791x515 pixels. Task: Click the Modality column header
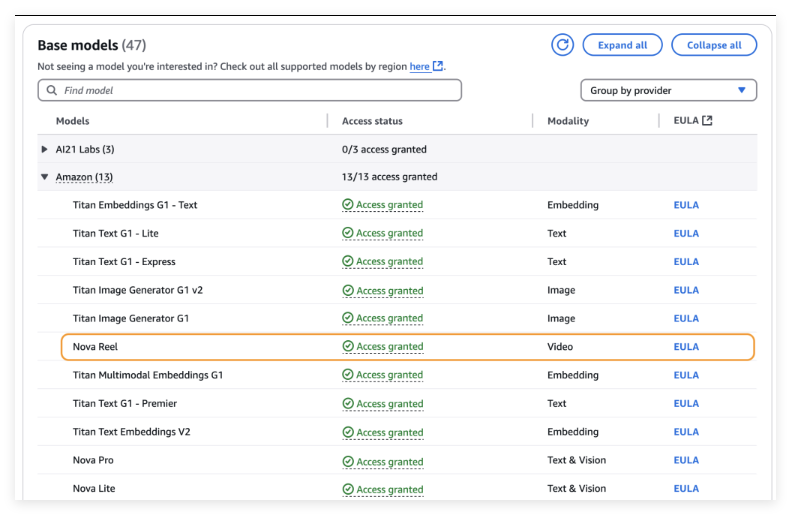click(x=568, y=121)
